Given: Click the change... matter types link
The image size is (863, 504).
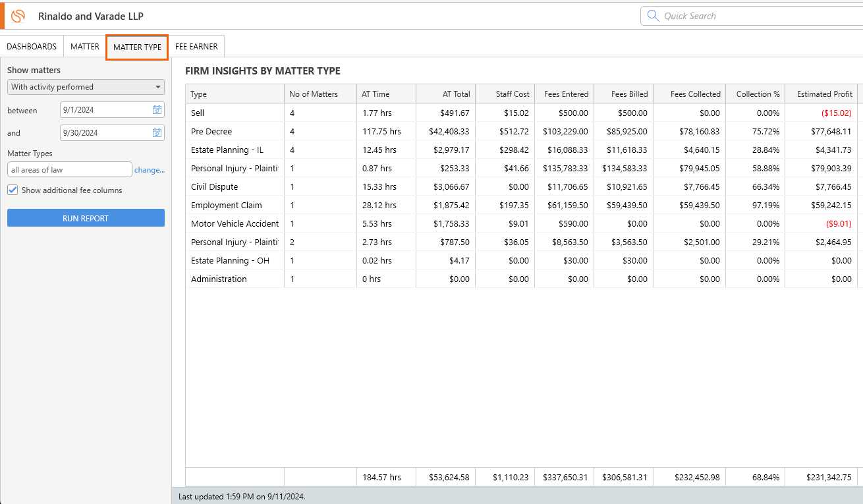Looking at the screenshot, I should tap(150, 170).
